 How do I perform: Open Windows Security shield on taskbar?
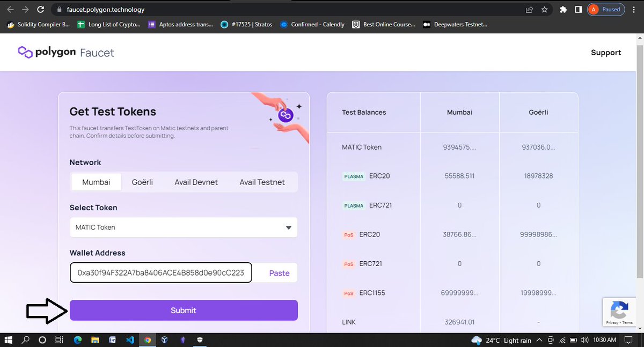point(200,340)
